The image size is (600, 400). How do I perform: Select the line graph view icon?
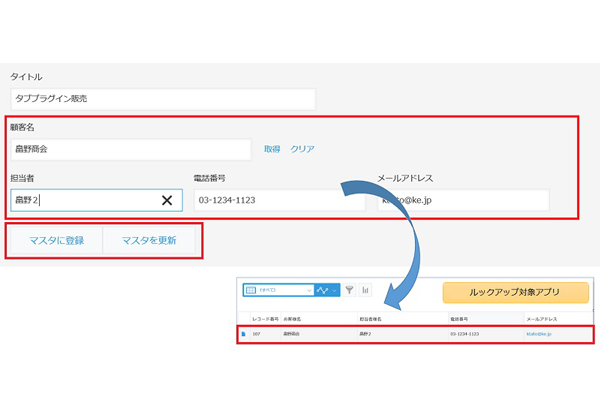[323, 290]
